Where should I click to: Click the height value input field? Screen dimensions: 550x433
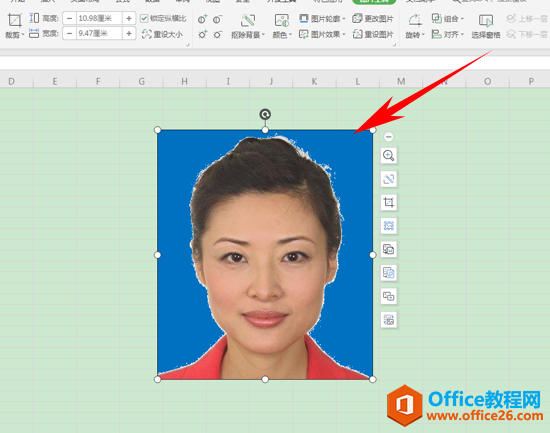[99, 18]
